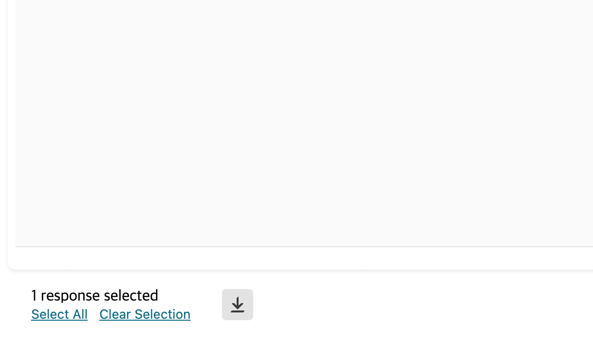
Task: Click the number 1 in the selection count
Action: click(34, 295)
